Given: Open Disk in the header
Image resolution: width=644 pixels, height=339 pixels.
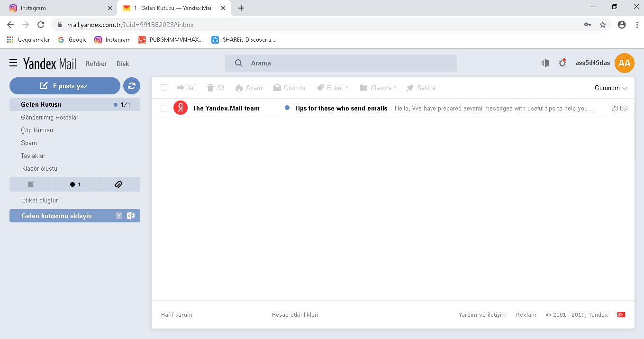Looking at the screenshot, I should (x=123, y=64).
